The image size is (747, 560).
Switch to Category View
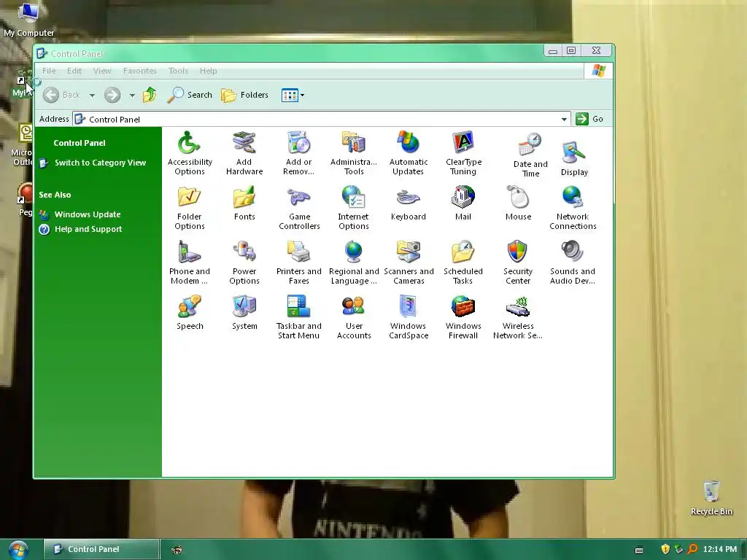[x=100, y=163]
